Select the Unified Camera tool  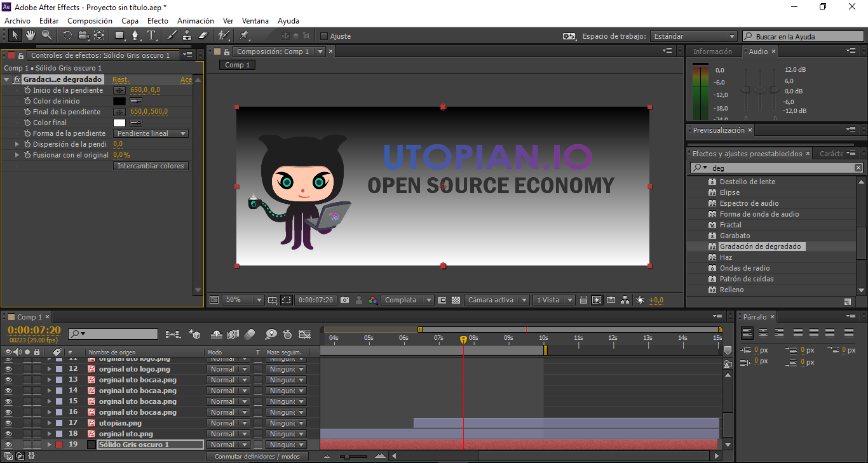tap(83, 36)
